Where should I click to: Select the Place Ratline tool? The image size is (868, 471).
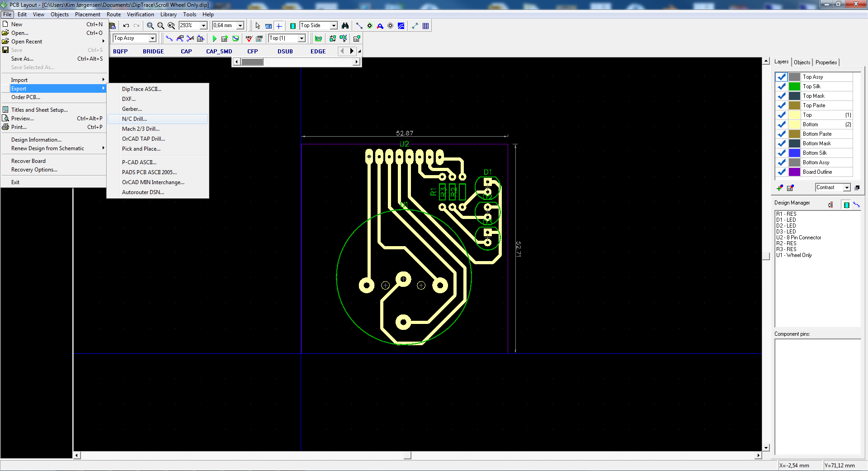(359, 26)
